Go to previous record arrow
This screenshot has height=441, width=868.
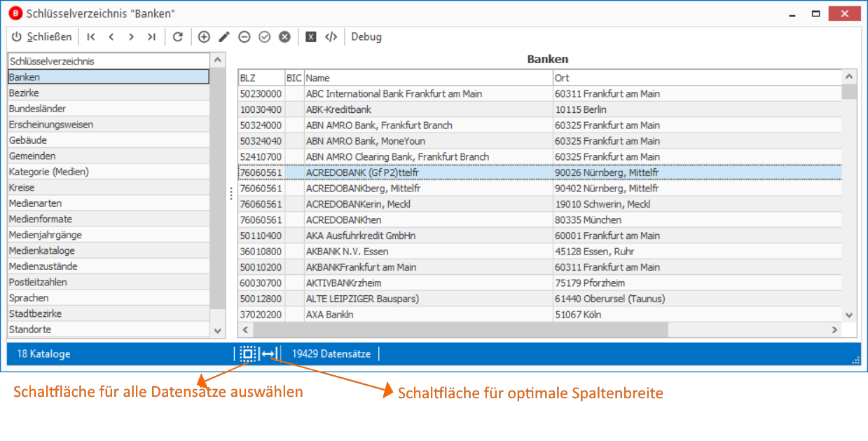[x=111, y=37]
